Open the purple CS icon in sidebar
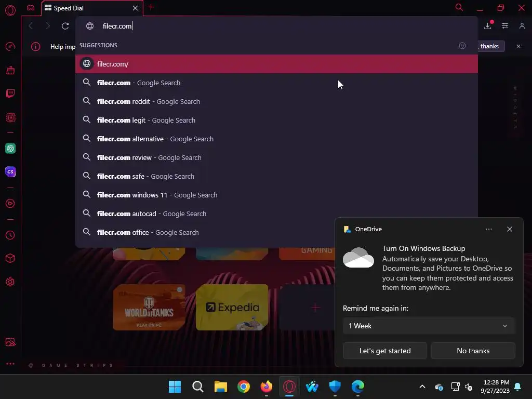The width and height of the screenshot is (532, 399). [10, 171]
